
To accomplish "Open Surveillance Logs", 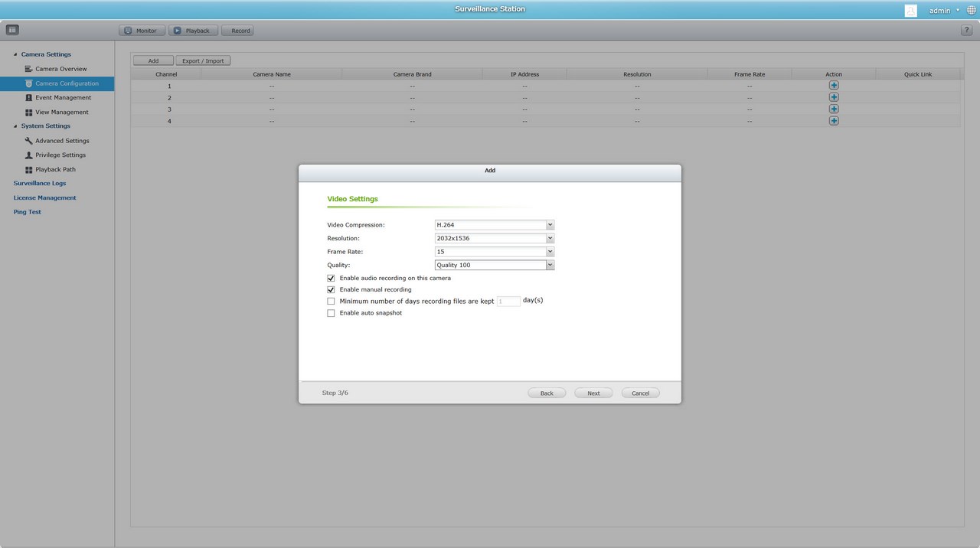I will click(x=40, y=184).
